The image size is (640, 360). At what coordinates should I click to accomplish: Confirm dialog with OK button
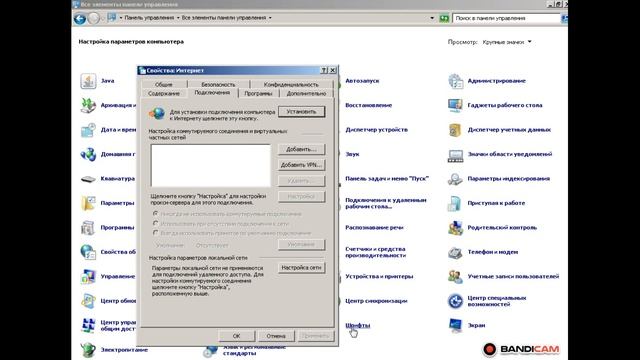tap(237, 336)
